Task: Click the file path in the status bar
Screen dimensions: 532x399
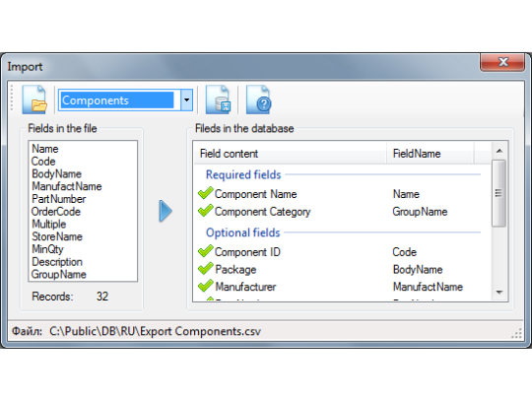Action: coord(155,331)
